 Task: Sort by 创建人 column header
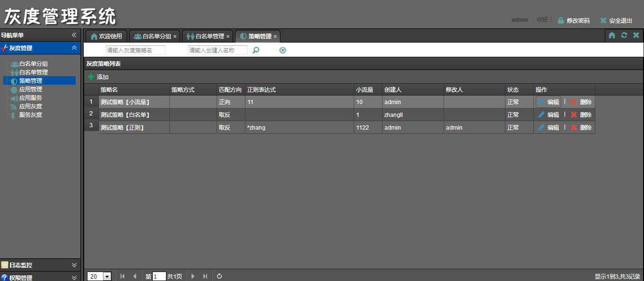click(x=413, y=89)
